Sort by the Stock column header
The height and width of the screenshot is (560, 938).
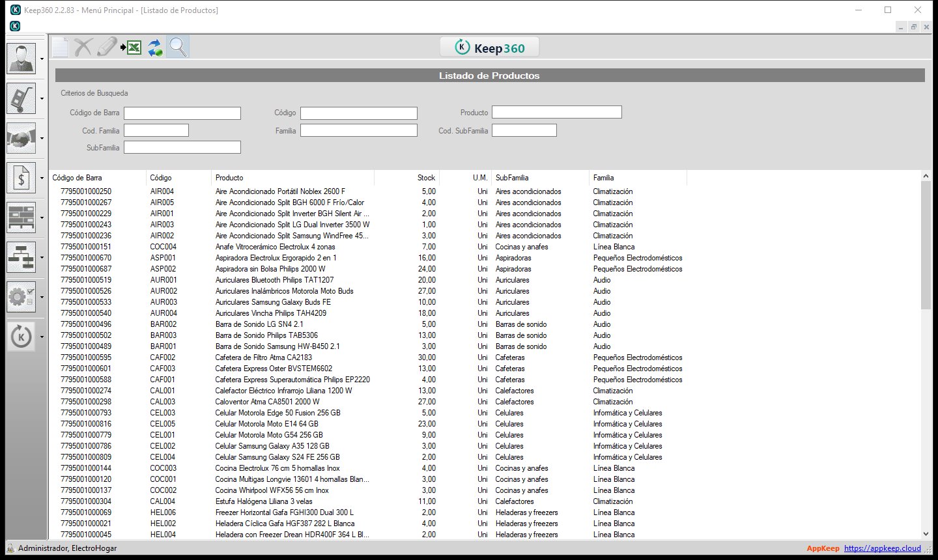coord(407,178)
